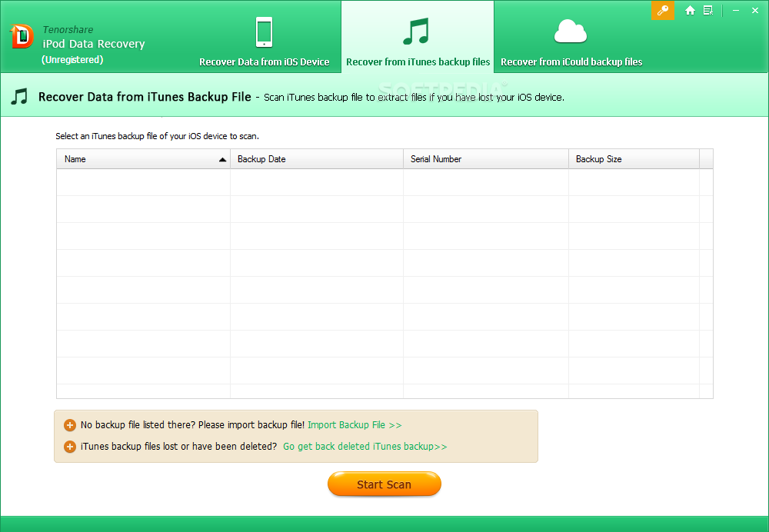Click the music note icon in header banner
Screen dimensions: 769x532
coord(20,97)
